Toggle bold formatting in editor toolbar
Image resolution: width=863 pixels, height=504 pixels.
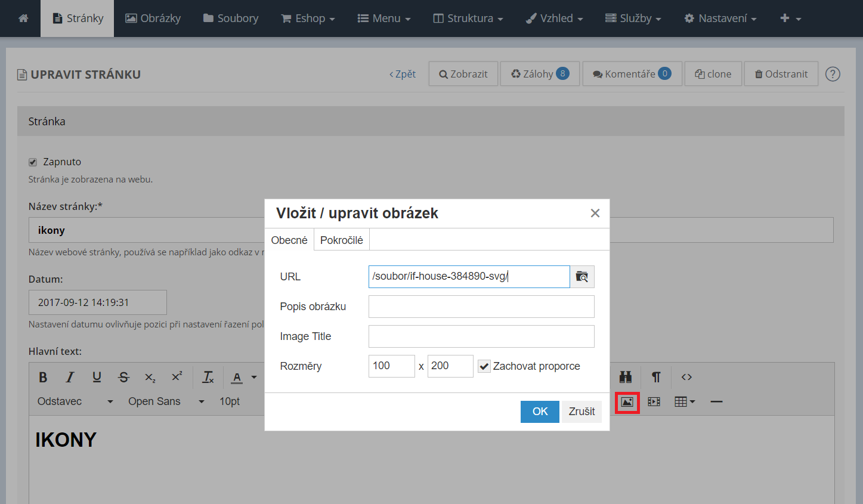[43, 377]
